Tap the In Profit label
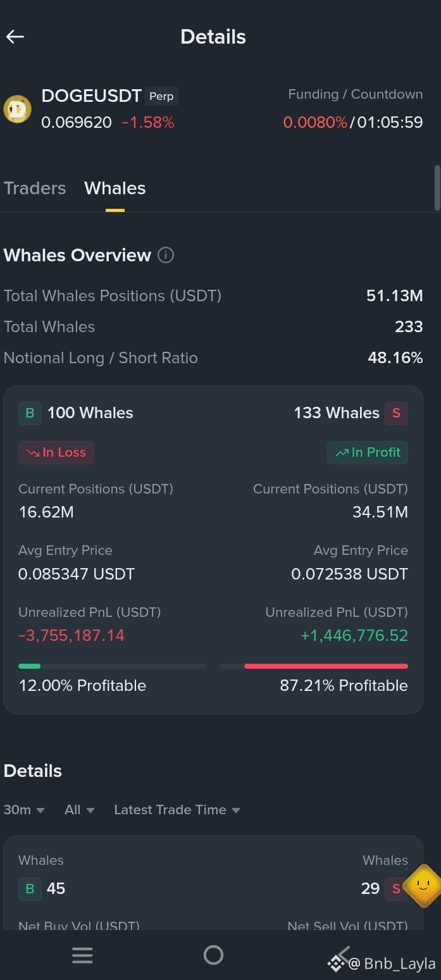This screenshot has width=441, height=980. (368, 452)
